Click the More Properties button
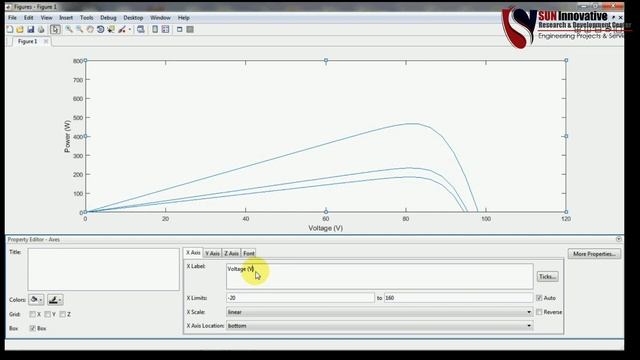This screenshot has height=360, width=640. (594, 254)
